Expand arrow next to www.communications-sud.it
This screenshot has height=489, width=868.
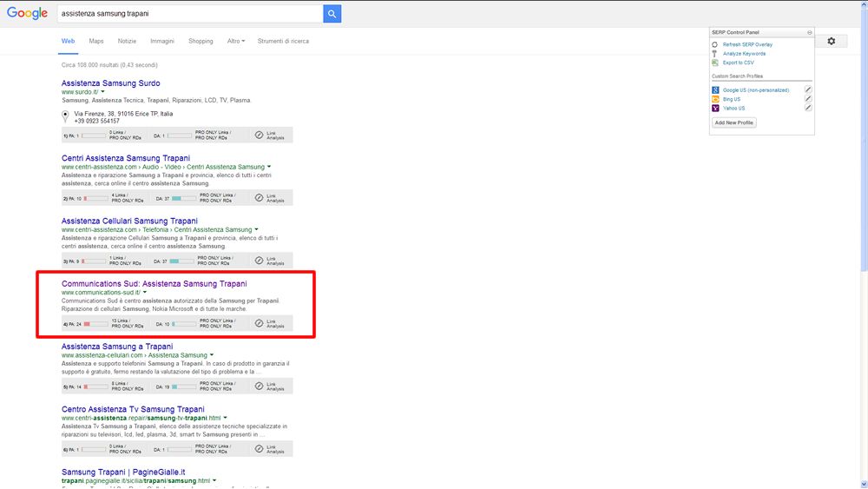145,293
